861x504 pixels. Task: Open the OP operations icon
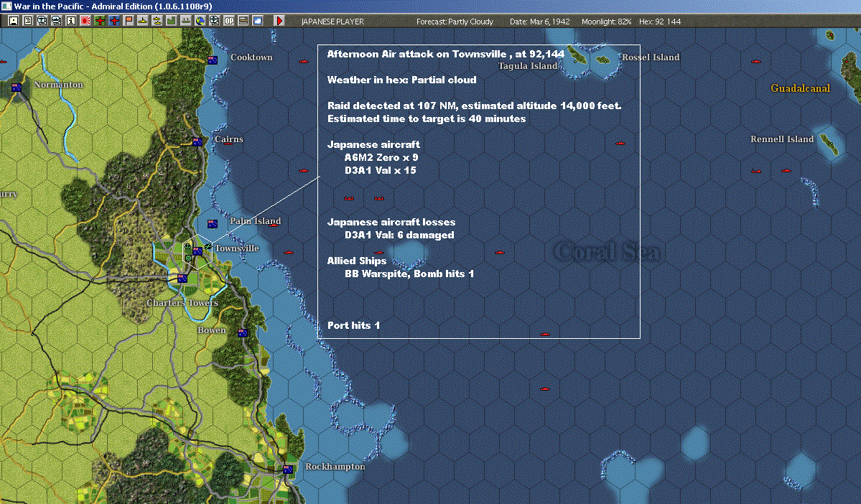229,21
